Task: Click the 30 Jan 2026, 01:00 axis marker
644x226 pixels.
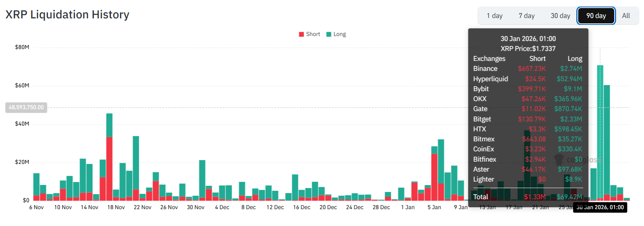Action: pos(600,207)
